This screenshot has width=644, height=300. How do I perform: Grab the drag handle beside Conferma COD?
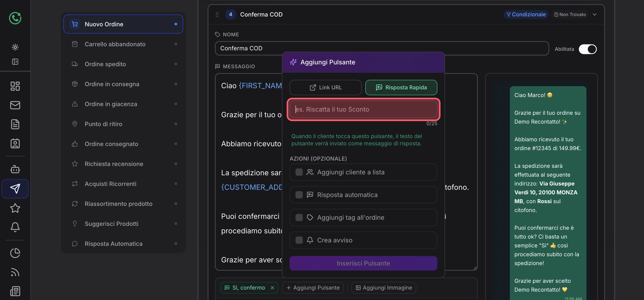(x=217, y=15)
